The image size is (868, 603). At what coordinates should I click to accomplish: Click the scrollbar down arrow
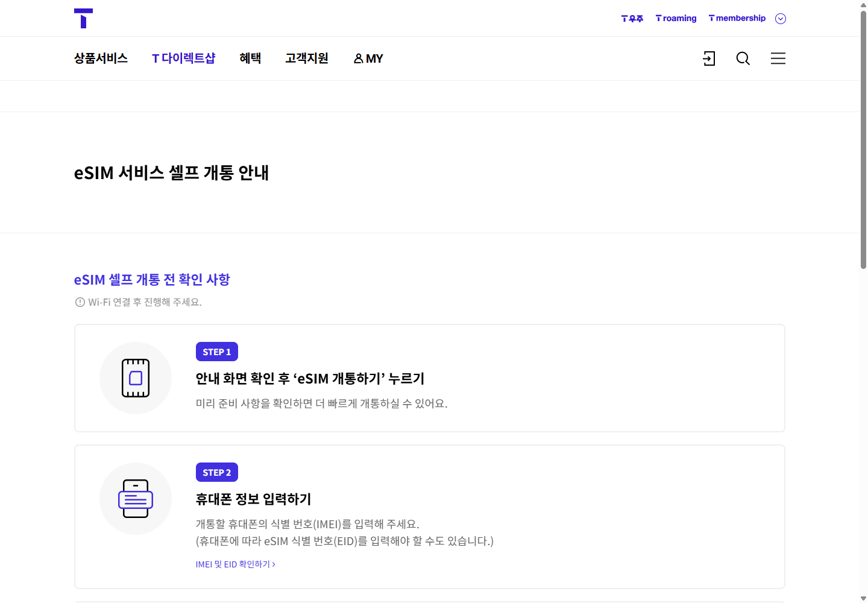[863, 599]
